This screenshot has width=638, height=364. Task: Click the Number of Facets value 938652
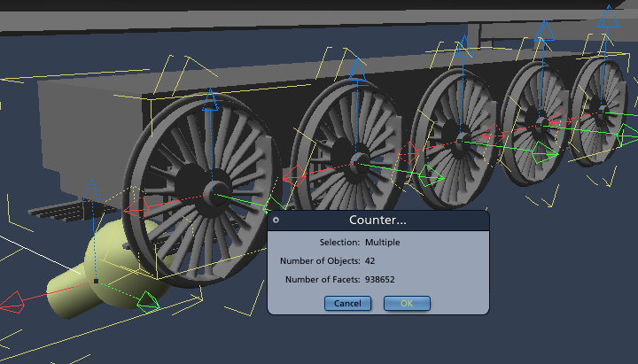[x=379, y=279]
